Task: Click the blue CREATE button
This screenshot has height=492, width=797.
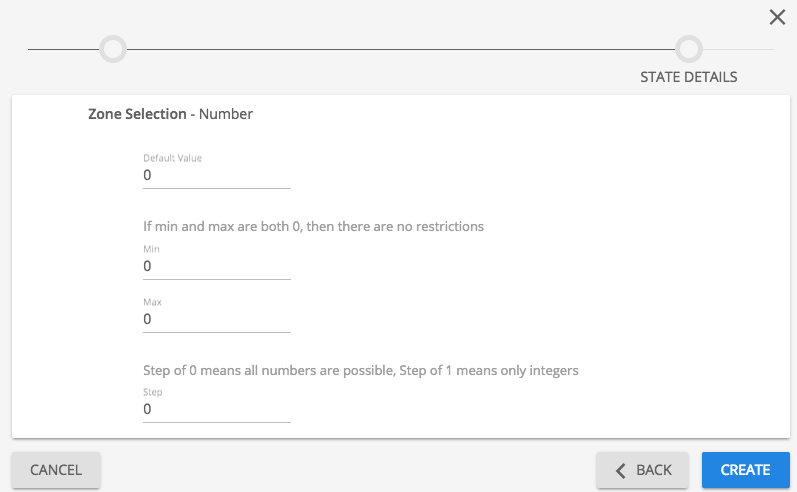Action: click(745, 470)
